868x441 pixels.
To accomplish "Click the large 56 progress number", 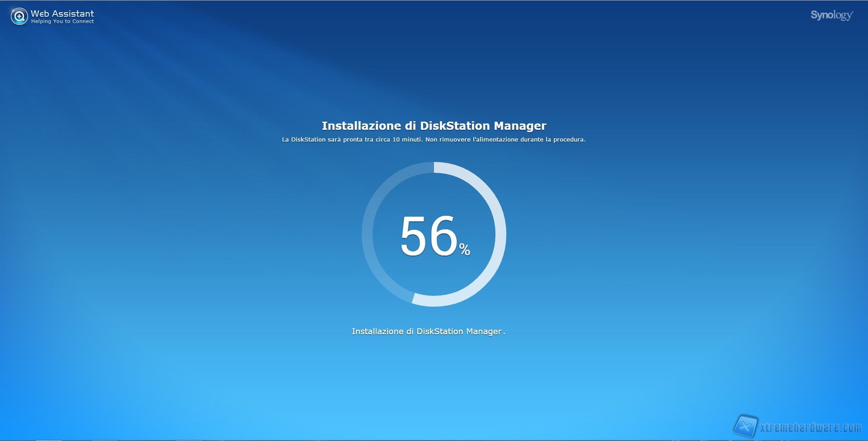I will 429,236.
